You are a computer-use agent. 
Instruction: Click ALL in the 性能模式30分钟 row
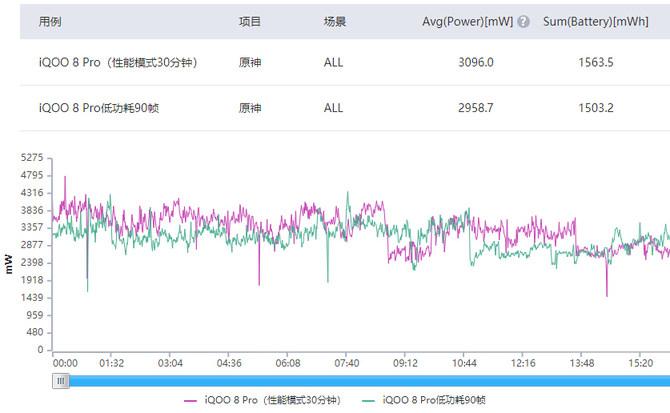coord(333,62)
